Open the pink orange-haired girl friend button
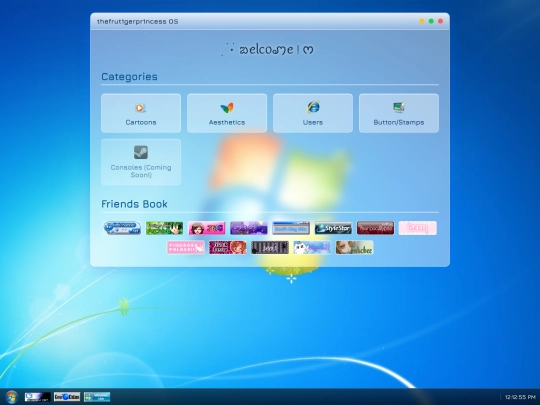The image size is (540, 405). [228, 247]
